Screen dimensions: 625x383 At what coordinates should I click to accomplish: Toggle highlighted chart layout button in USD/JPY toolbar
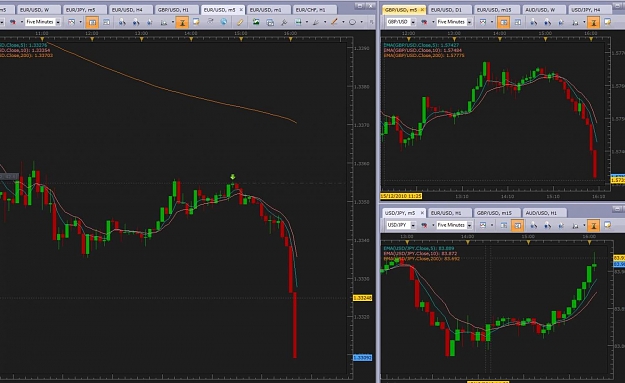tap(517, 226)
